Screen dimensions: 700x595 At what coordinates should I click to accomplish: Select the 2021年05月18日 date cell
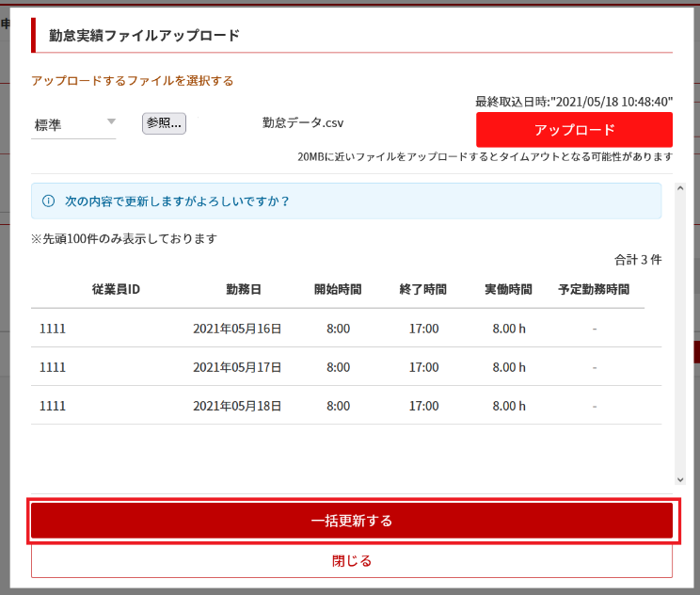pyautogui.click(x=237, y=406)
